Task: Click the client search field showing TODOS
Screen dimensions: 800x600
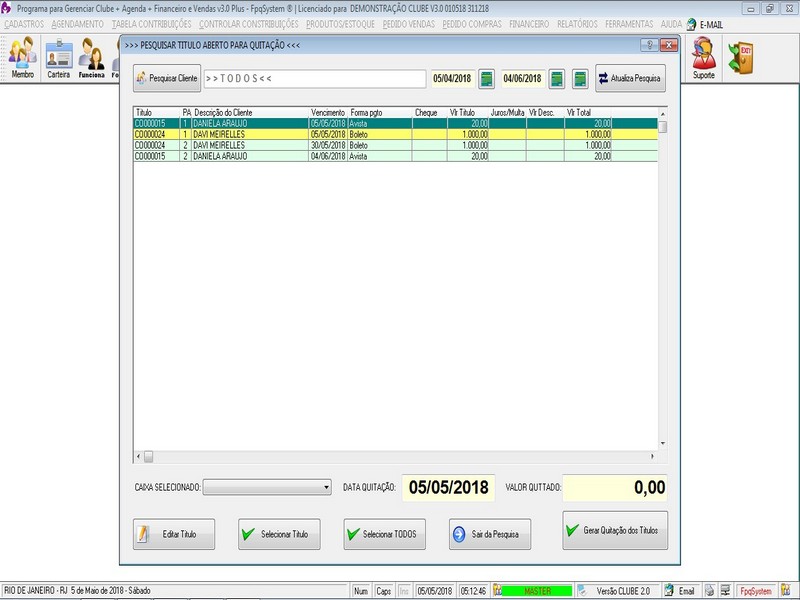Action: [315, 79]
